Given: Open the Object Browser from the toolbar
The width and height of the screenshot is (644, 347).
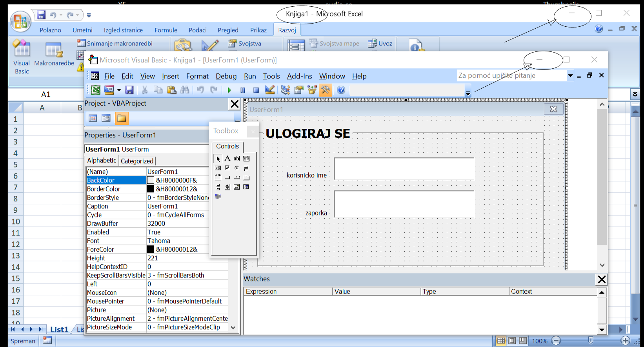Looking at the screenshot, I should 312,90.
